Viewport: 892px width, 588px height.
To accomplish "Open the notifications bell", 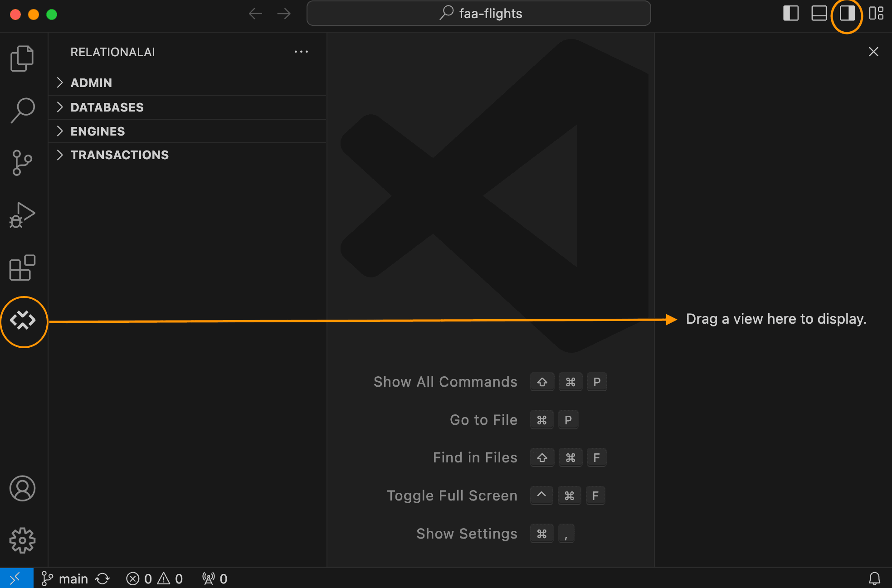I will pos(874,578).
